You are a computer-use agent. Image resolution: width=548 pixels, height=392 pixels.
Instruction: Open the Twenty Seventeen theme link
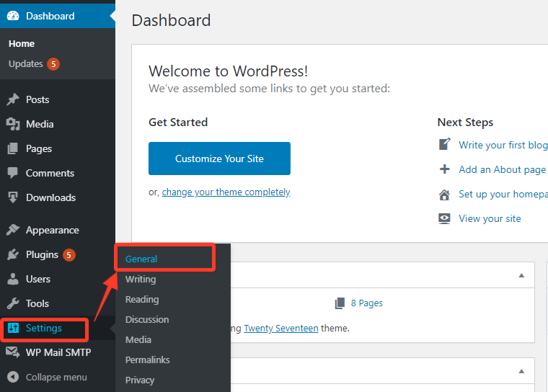tap(281, 329)
